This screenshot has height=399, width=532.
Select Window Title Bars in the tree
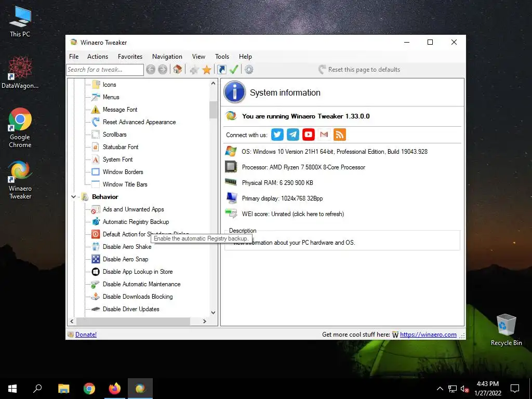(125, 184)
